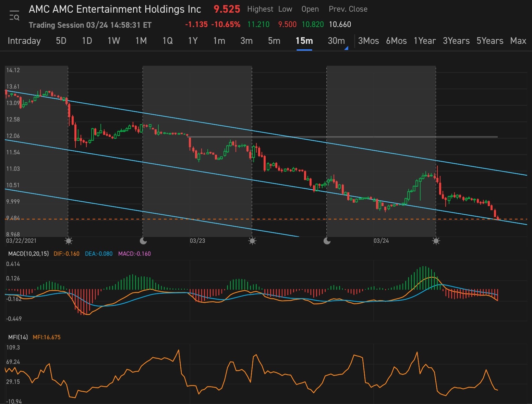The image size is (532, 404).
Task: Click the -10.65% change value
Action: [x=226, y=25]
